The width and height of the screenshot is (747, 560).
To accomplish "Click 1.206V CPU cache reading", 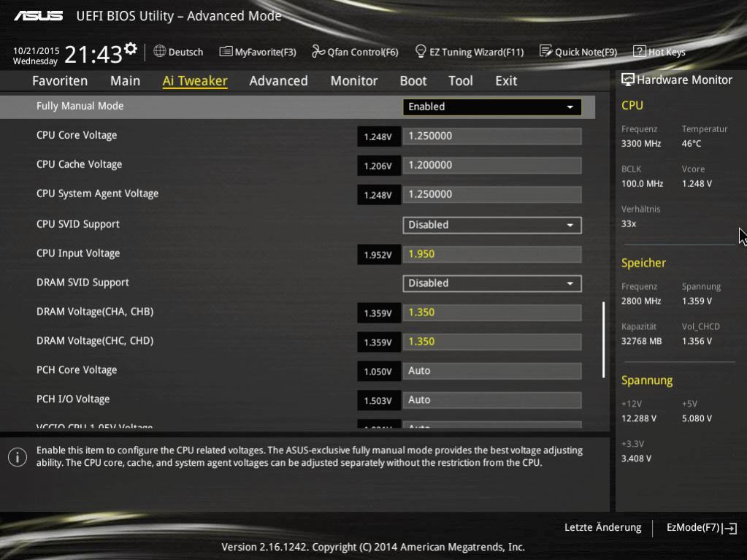I will coord(379,166).
